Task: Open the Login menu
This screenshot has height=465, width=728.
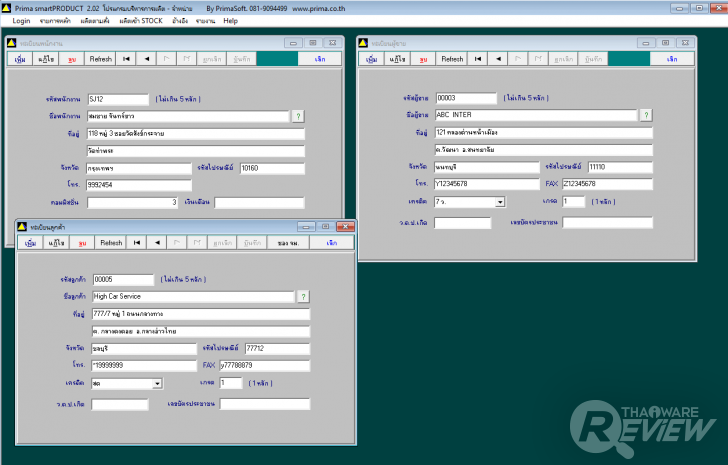Action: [x=21, y=21]
